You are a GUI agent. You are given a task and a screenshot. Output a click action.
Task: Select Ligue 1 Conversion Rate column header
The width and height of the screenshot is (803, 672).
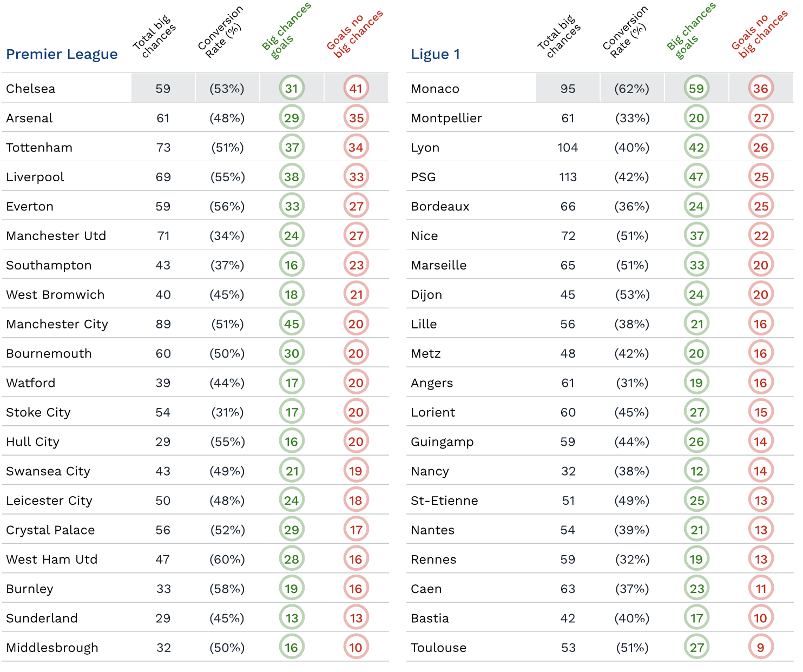click(624, 31)
